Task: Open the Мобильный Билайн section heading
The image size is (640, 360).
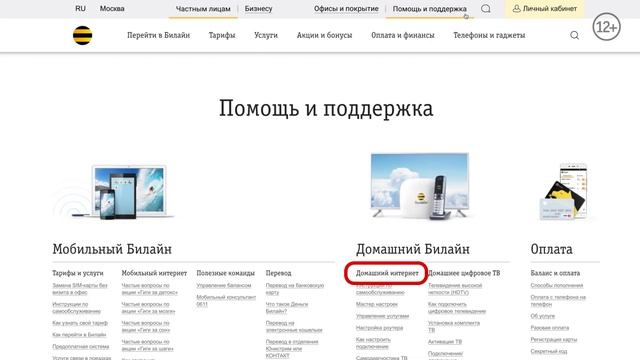Action: [x=112, y=249]
